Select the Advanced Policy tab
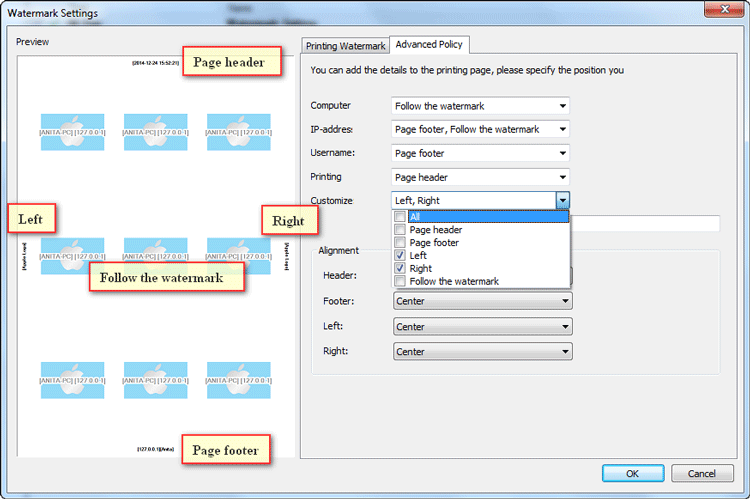 coord(429,44)
